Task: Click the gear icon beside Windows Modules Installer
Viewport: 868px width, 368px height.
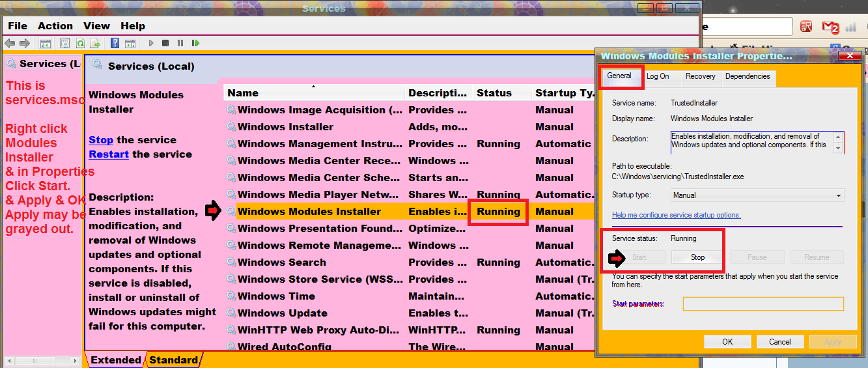Action: pos(231,212)
